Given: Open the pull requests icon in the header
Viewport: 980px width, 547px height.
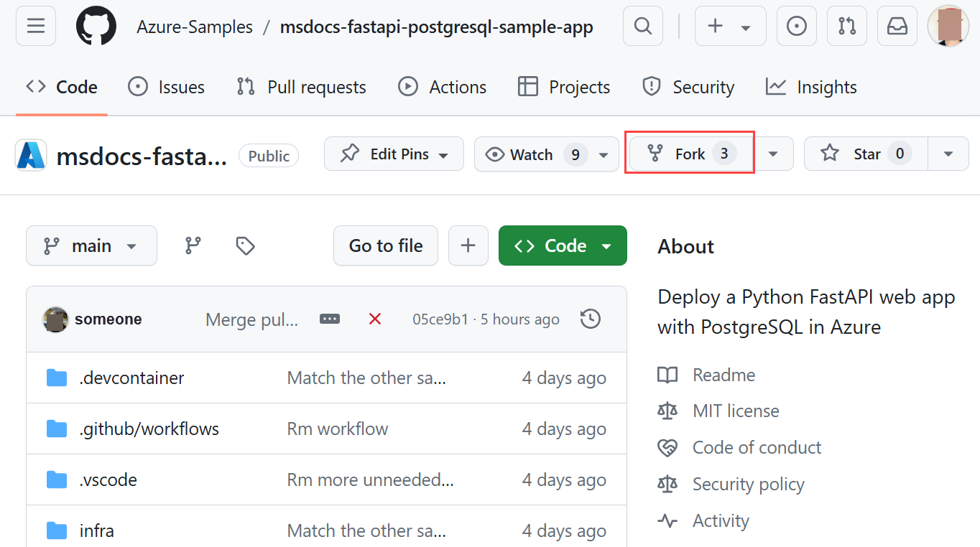Looking at the screenshot, I should (x=846, y=26).
